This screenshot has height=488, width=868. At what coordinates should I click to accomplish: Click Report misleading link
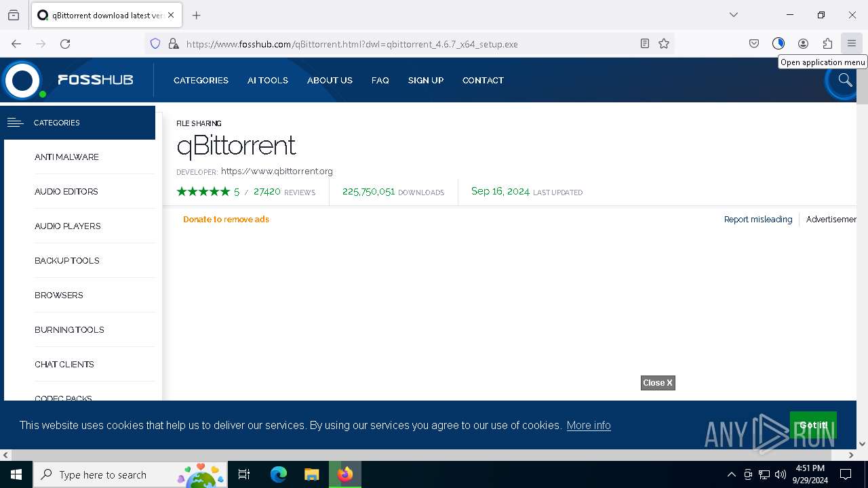click(x=758, y=219)
